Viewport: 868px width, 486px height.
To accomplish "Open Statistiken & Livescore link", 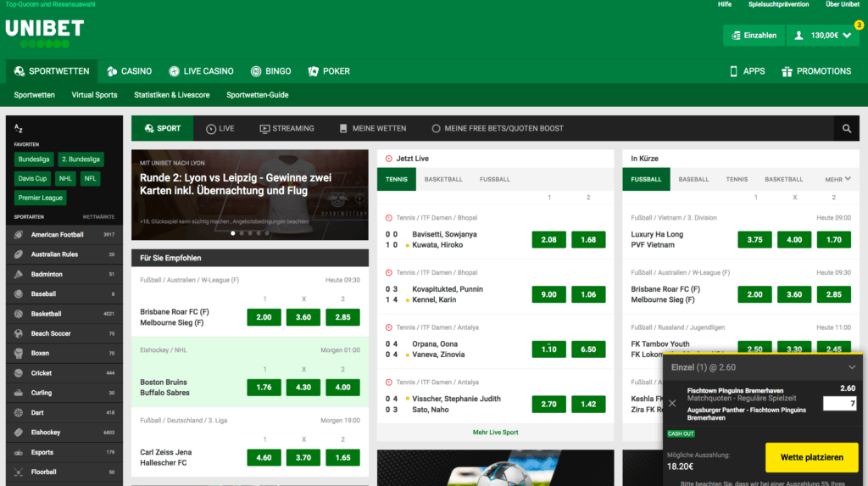I will [x=171, y=95].
